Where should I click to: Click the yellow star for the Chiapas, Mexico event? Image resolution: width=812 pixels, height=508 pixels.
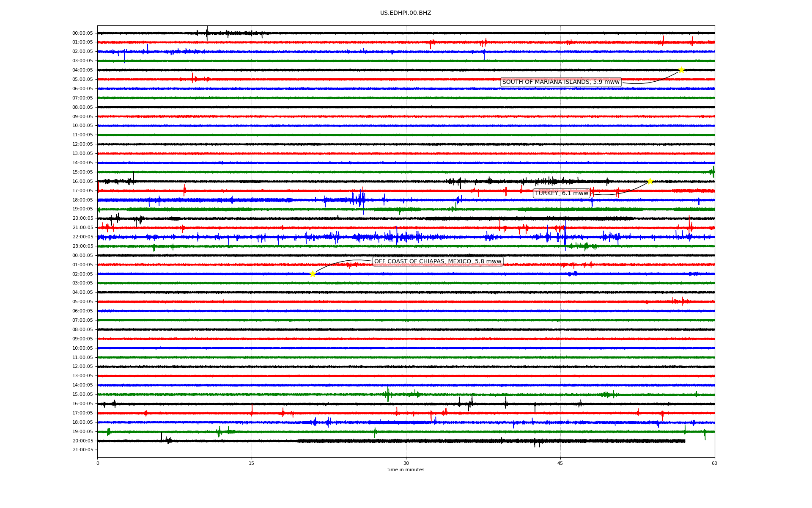coord(313,274)
